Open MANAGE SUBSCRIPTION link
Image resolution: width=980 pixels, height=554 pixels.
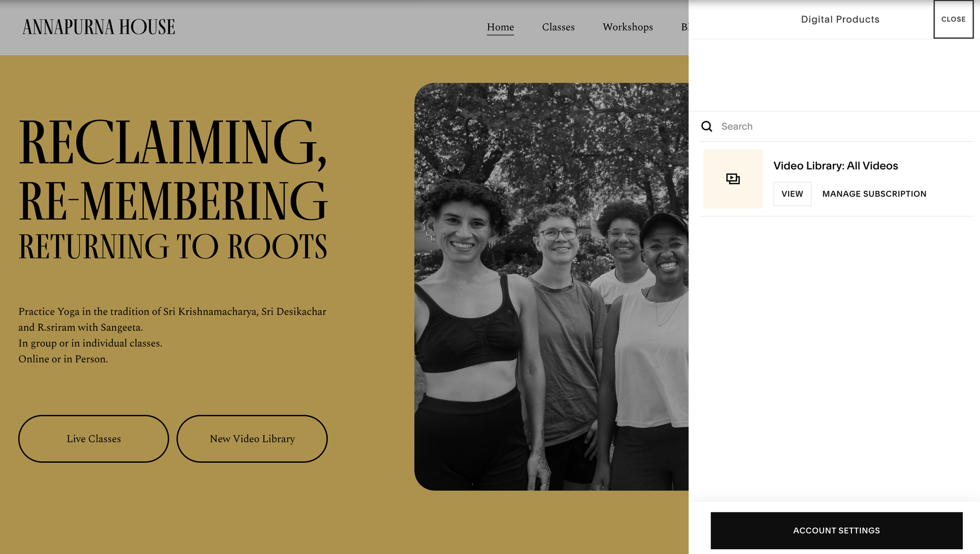pos(874,194)
